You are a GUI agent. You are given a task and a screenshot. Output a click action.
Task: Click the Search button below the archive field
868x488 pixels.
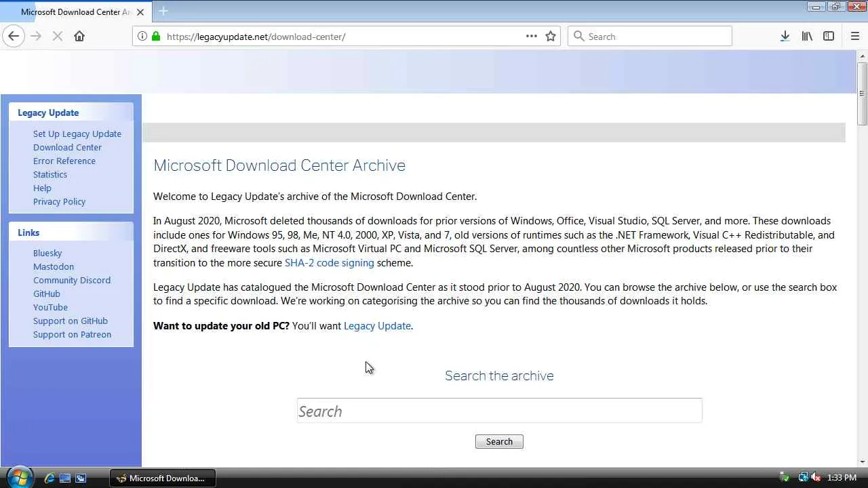[x=499, y=442]
